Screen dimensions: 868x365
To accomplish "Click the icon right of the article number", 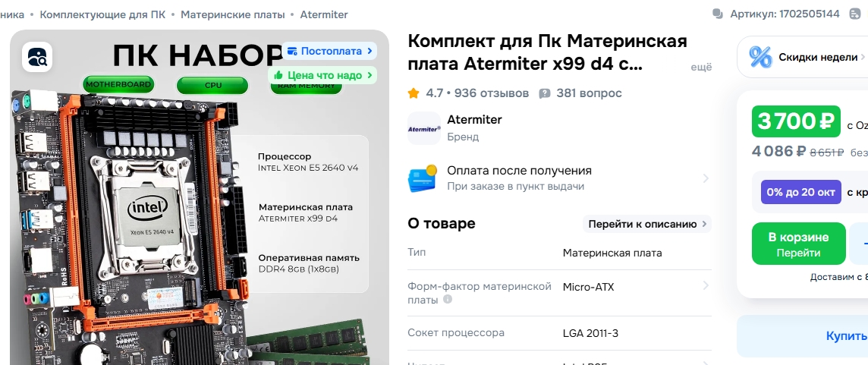I will [x=854, y=14].
